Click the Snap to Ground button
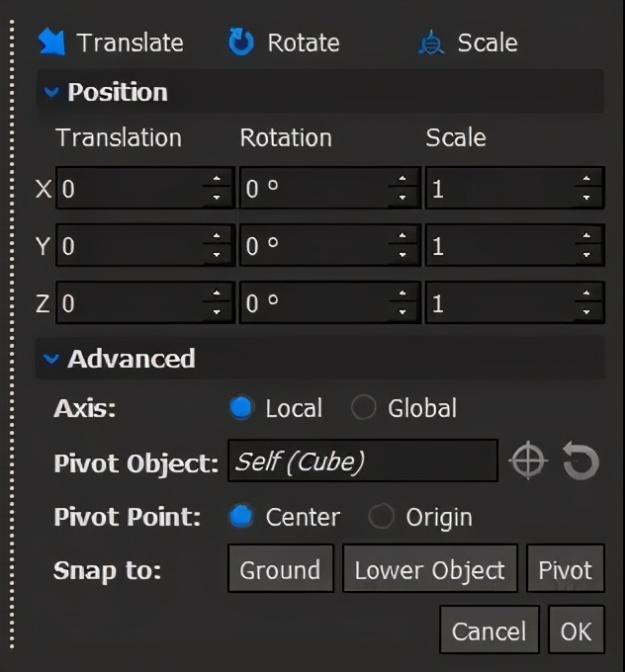 pyautogui.click(x=280, y=569)
